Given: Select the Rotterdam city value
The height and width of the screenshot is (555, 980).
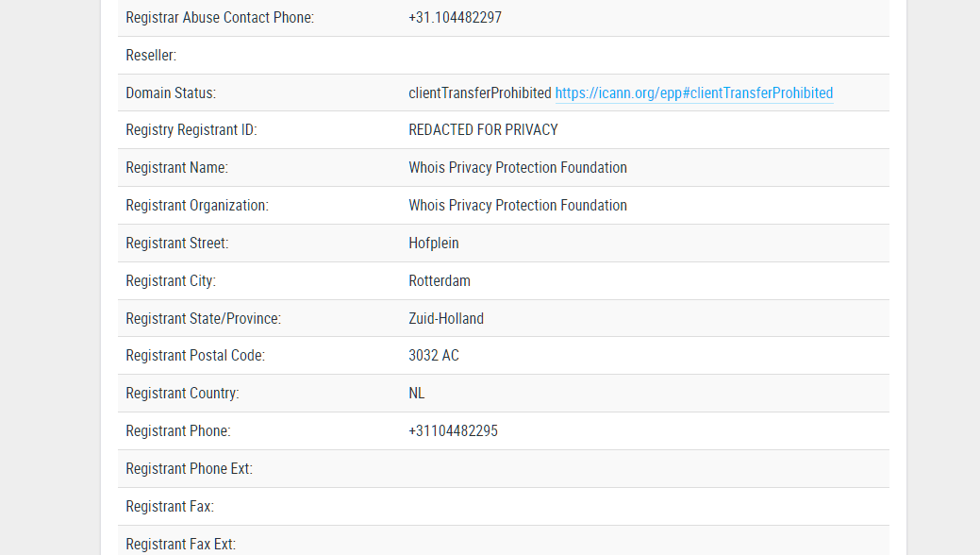Looking at the screenshot, I should click(x=440, y=281).
